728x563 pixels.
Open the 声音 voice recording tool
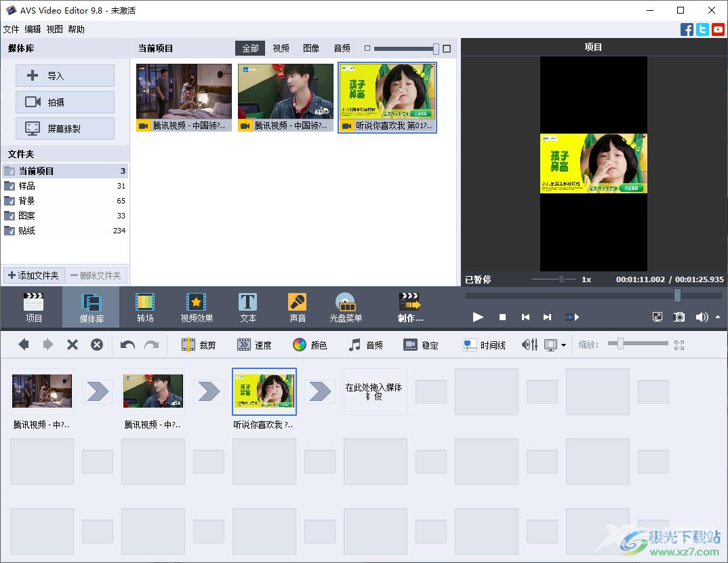tap(297, 307)
